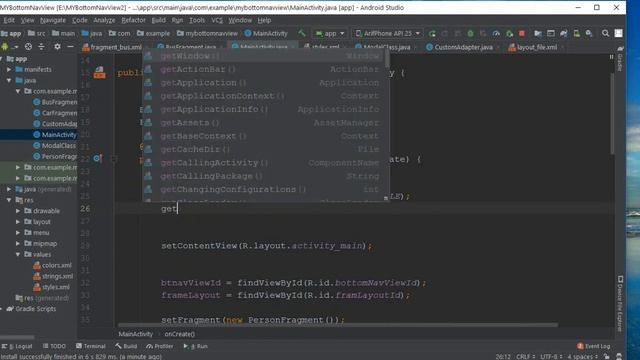The height and width of the screenshot is (360, 640).
Task: Click the green Debug bug icon
Action: [x=470, y=33]
